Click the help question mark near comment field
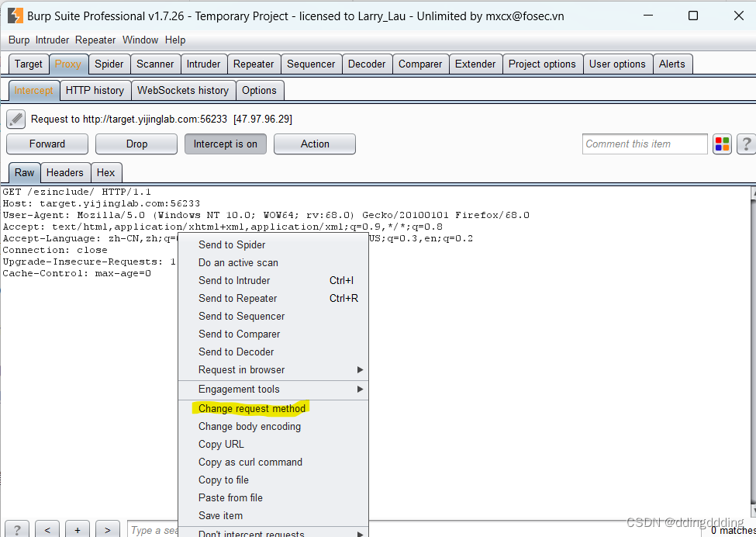Image resolution: width=756 pixels, height=537 pixels. coord(746,144)
